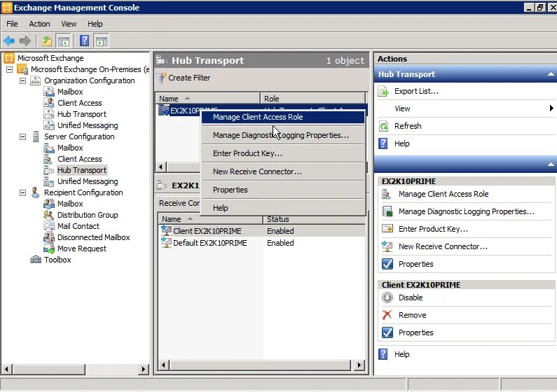Collapse the Hub Transport actions section
The height and width of the screenshot is (392, 557).
point(550,74)
